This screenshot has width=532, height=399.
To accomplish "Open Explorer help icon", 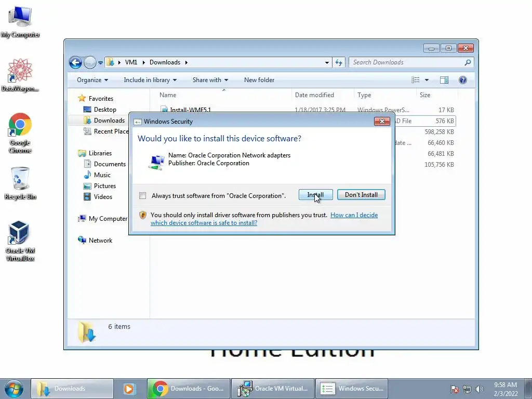I will (x=463, y=80).
